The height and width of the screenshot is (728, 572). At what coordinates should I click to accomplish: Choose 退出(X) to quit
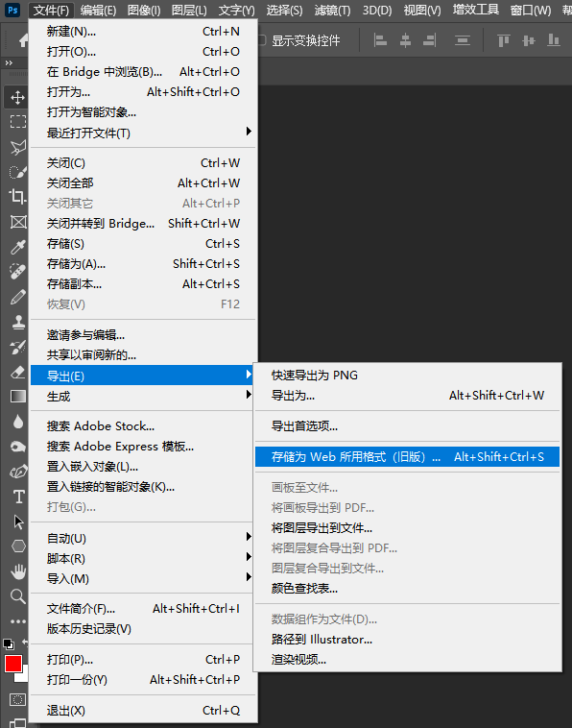[142, 711]
